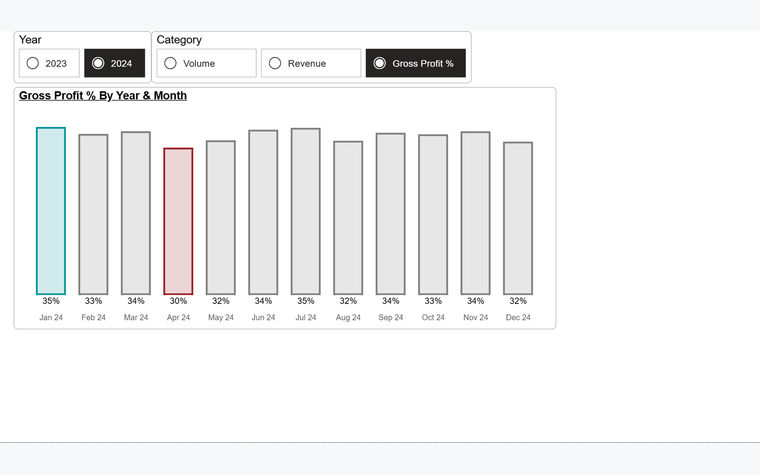Click the Jun 24 bar
This screenshot has height=475, width=760.
[263, 212]
